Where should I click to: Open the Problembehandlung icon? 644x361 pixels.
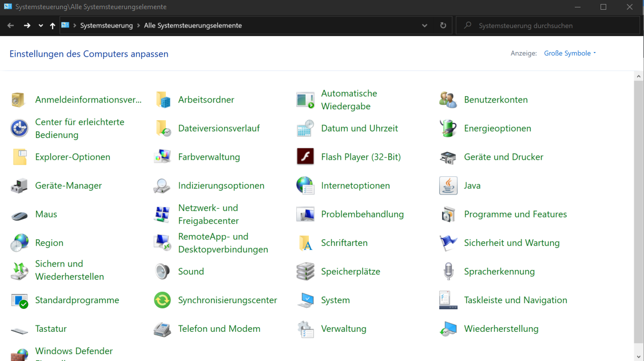(x=305, y=215)
